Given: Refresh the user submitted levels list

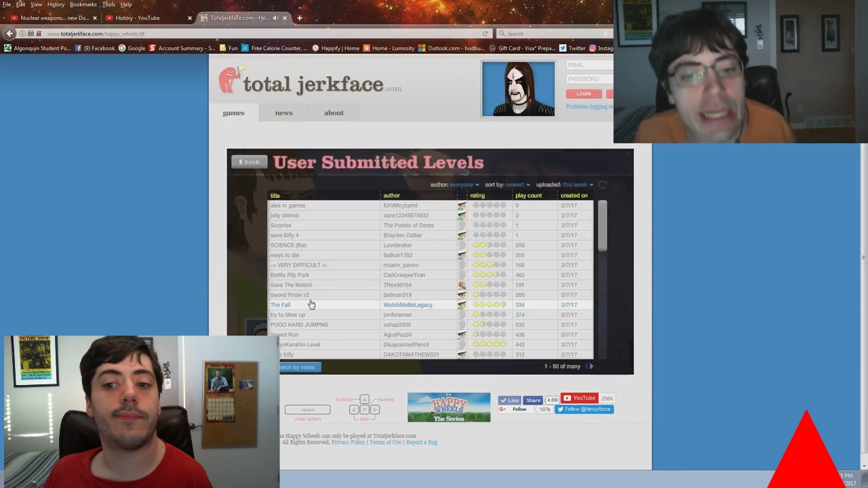Looking at the screenshot, I should [602, 184].
